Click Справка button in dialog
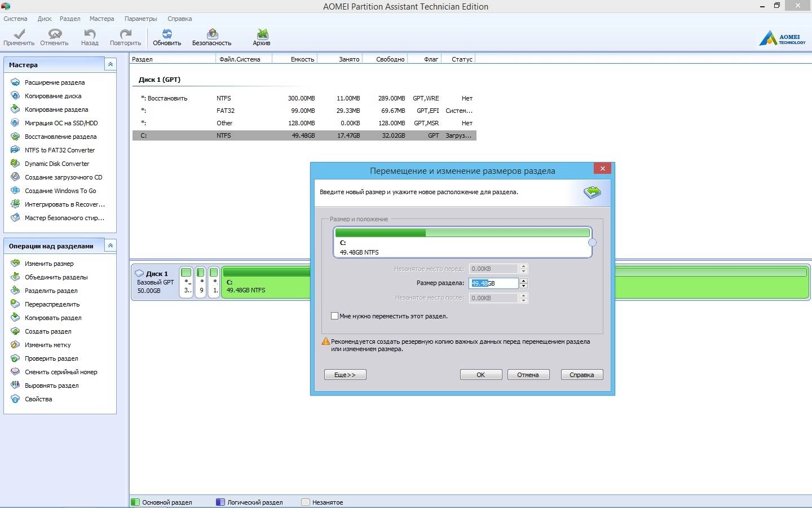This screenshot has height=508, width=812. 582,375
